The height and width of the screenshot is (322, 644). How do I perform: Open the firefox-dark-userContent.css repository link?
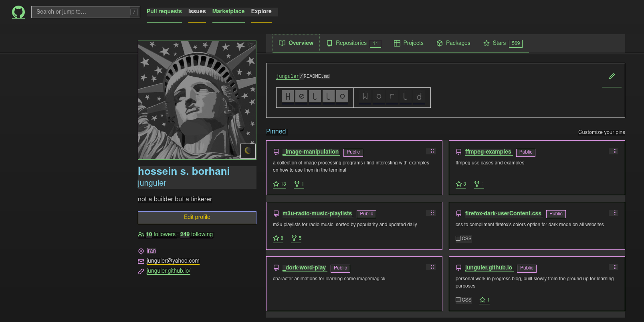pos(503,213)
